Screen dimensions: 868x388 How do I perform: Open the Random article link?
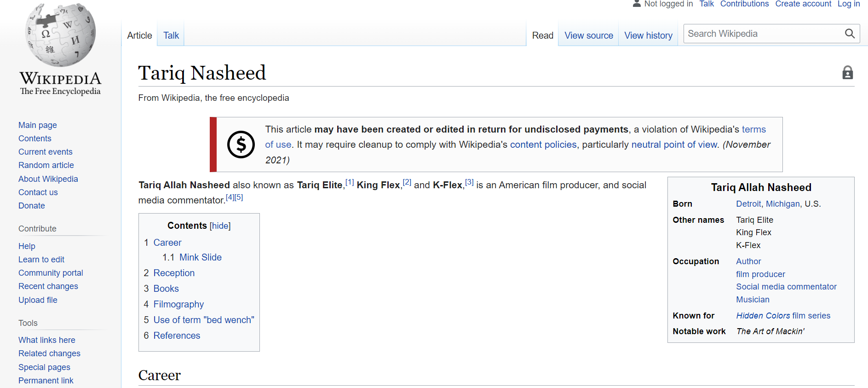point(46,165)
